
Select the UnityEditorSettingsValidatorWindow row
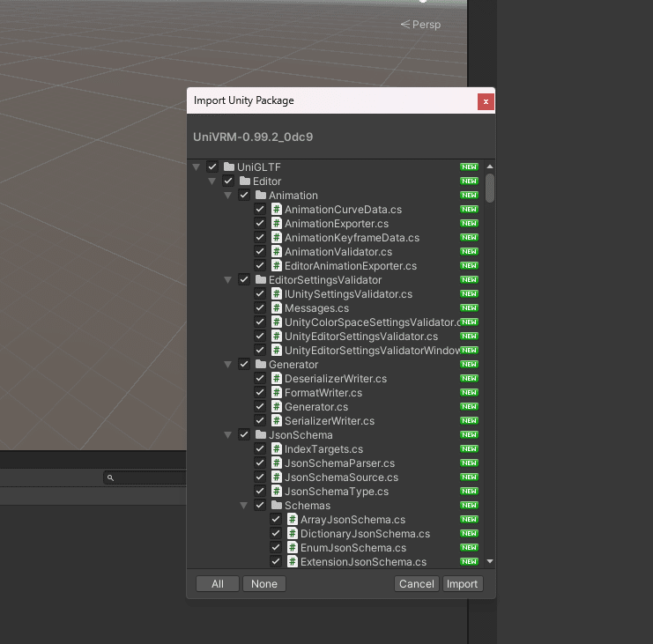pyautogui.click(x=337, y=350)
